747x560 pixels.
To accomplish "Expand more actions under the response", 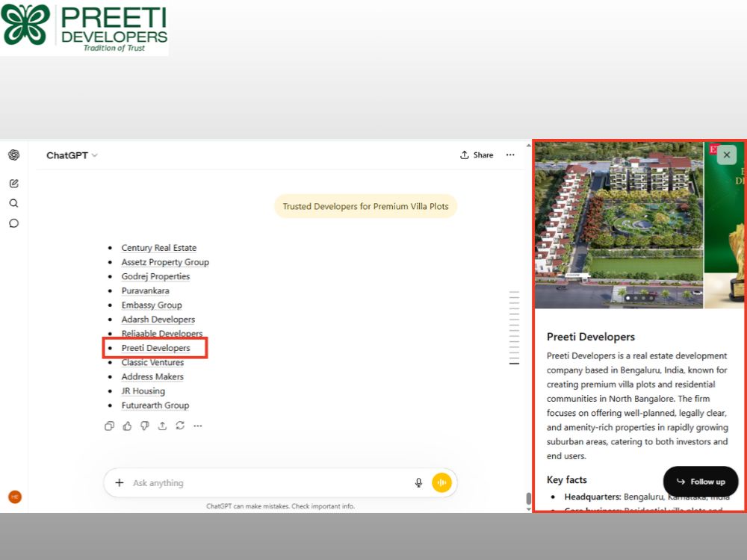I will 198,426.
